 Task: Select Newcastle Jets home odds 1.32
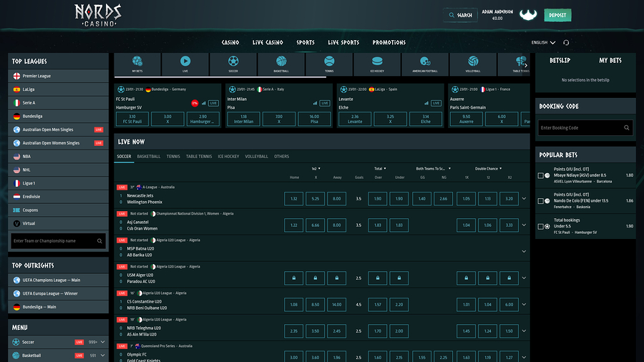pyautogui.click(x=293, y=199)
